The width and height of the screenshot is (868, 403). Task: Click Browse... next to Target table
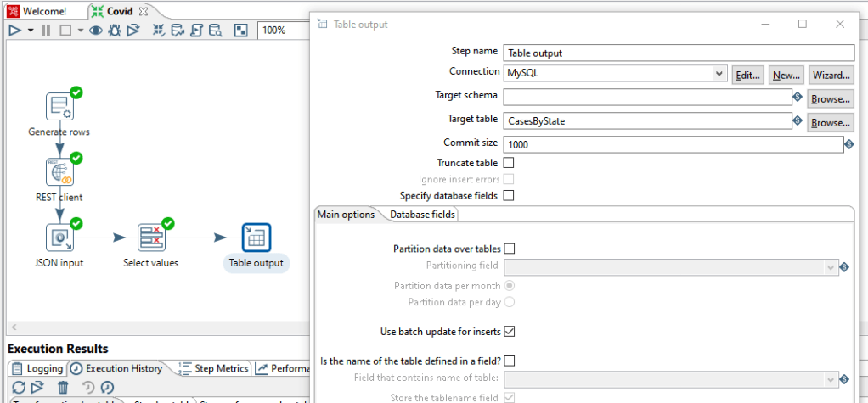830,122
